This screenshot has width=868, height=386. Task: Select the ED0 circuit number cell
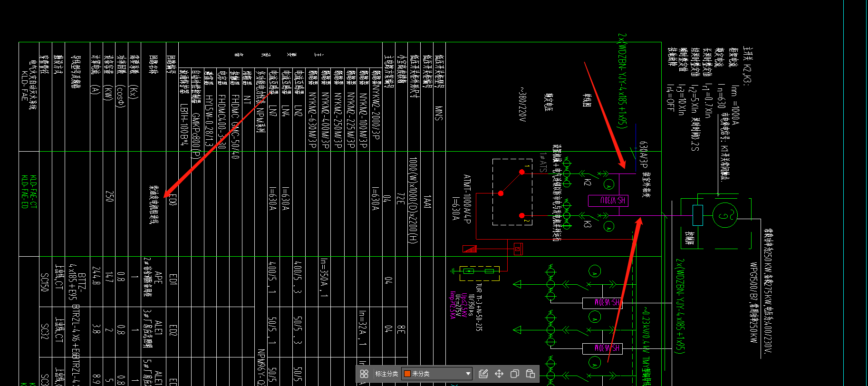coord(173,200)
